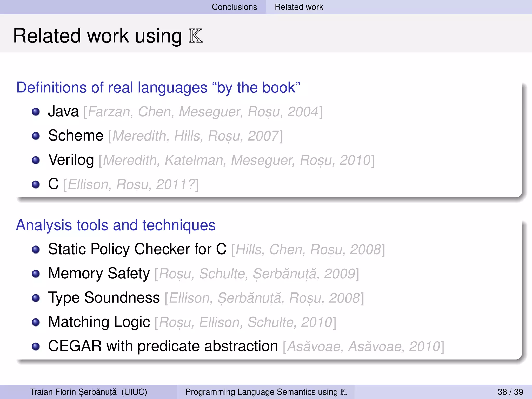Screen dimensions: 532x399
Task: Open the Conclusions section in header
Action: point(234,7)
